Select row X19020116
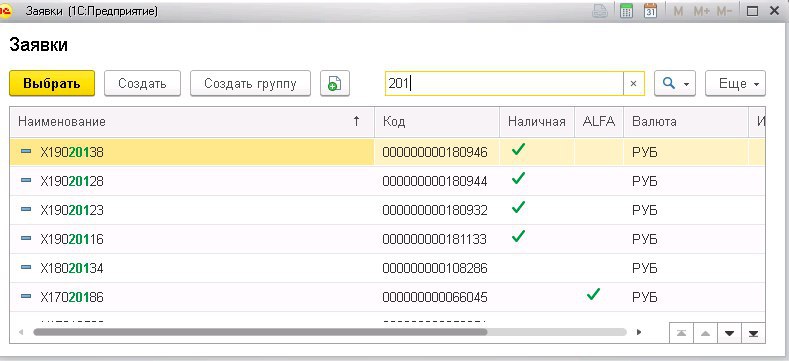This screenshot has height=361, width=789. pyautogui.click(x=387, y=239)
